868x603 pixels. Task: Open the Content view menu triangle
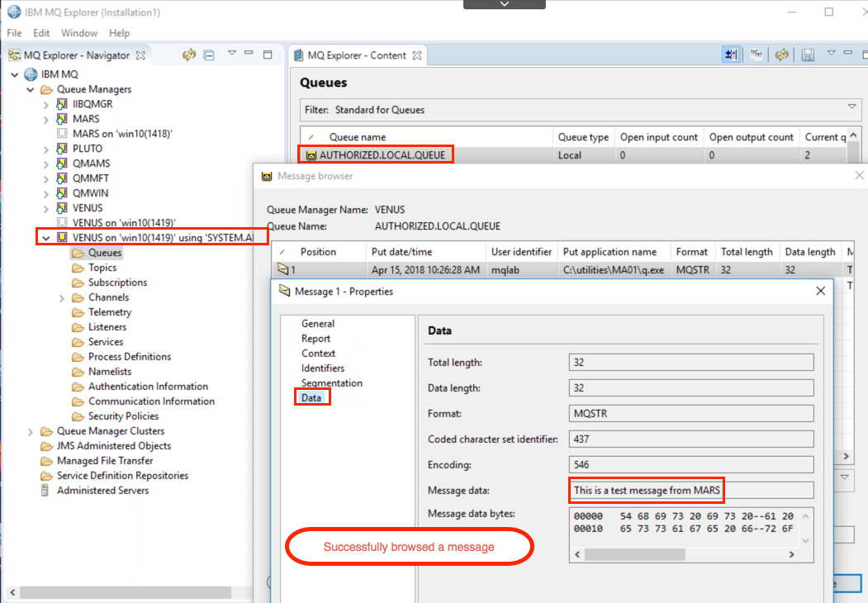click(x=831, y=53)
